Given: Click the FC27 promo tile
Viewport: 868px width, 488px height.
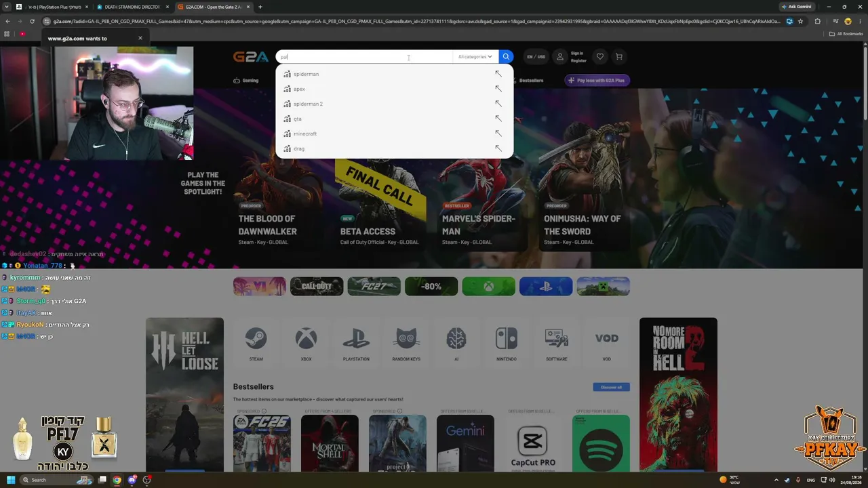Looking at the screenshot, I should [374, 286].
